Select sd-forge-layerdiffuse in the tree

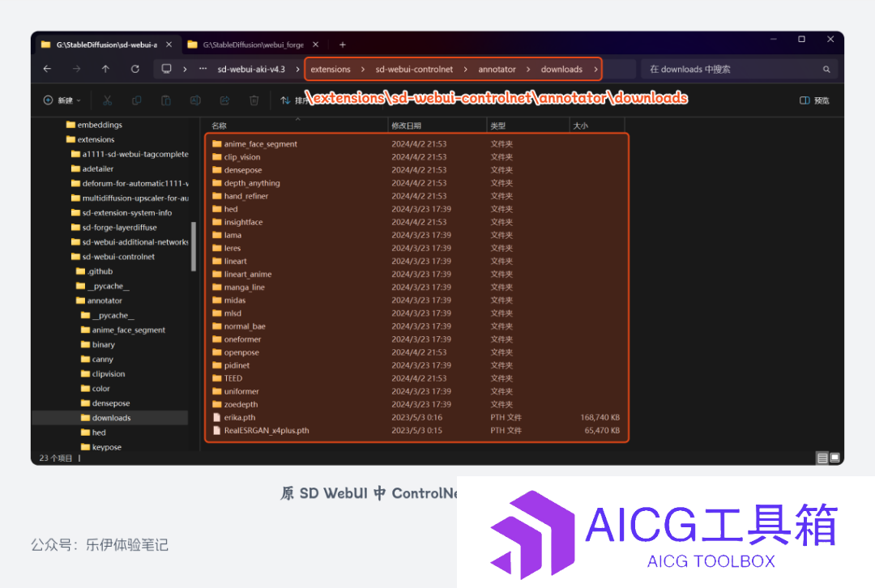pyautogui.click(x=114, y=227)
